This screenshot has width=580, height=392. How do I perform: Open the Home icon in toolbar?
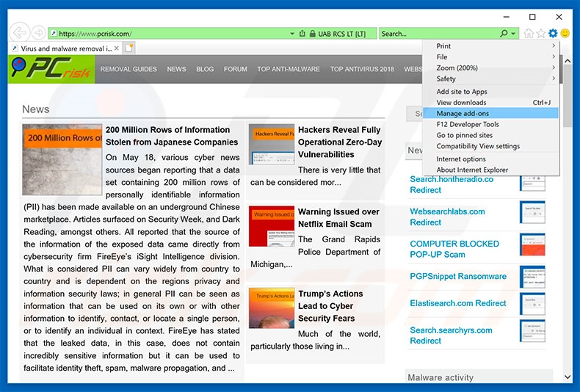pos(529,34)
